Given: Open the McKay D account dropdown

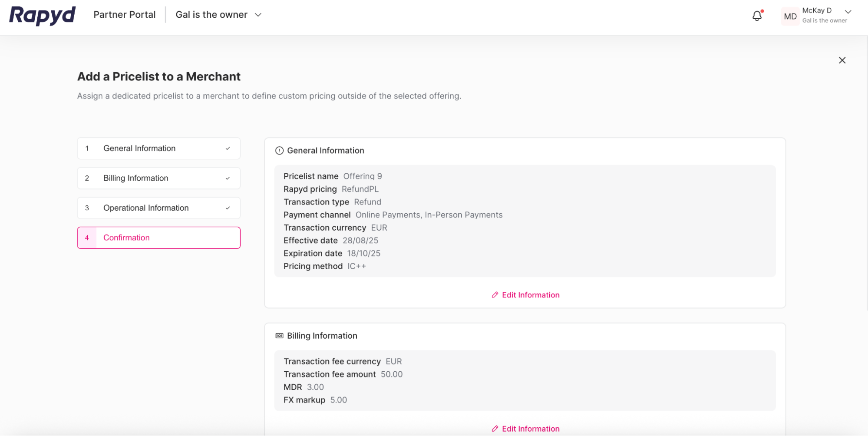Looking at the screenshot, I should [848, 12].
